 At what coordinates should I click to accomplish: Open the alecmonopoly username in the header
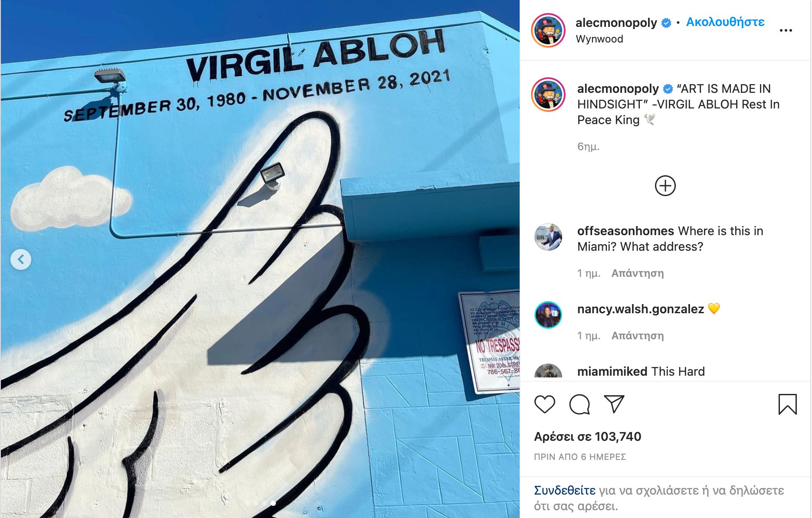pyautogui.click(x=616, y=23)
